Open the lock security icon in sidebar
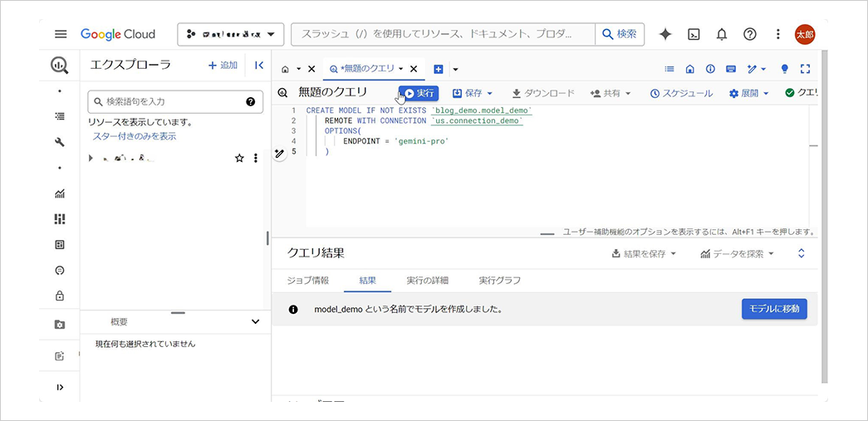This screenshot has width=868, height=421. (x=60, y=296)
